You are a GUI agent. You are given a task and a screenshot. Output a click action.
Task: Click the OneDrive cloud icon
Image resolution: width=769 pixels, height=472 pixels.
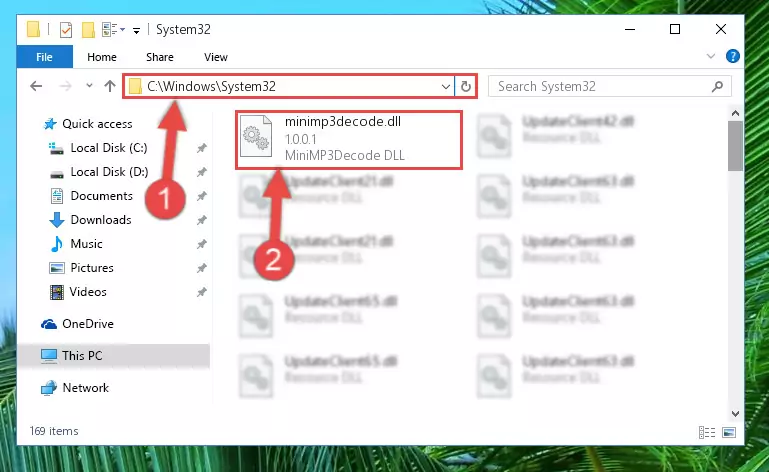(49, 324)
